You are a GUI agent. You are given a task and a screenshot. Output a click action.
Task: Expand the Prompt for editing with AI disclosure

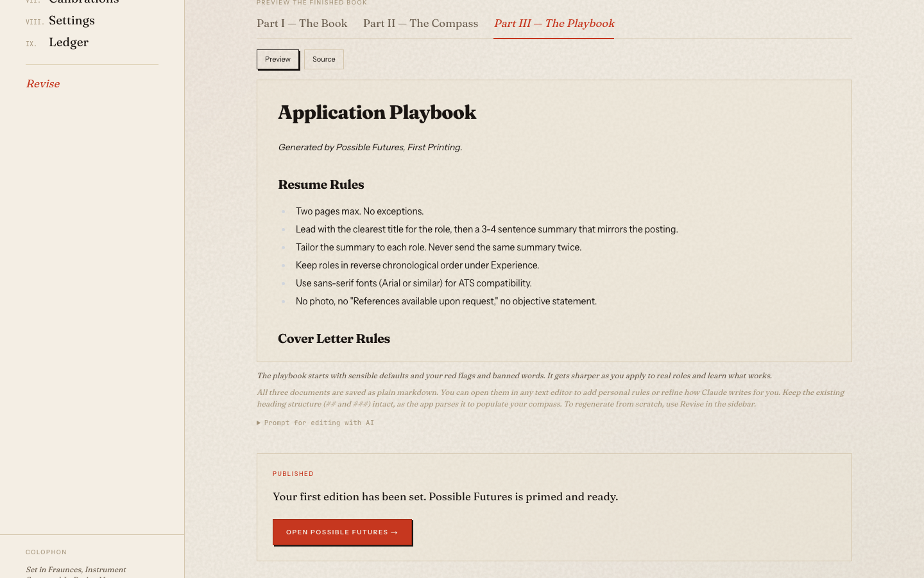click(315, 423)
